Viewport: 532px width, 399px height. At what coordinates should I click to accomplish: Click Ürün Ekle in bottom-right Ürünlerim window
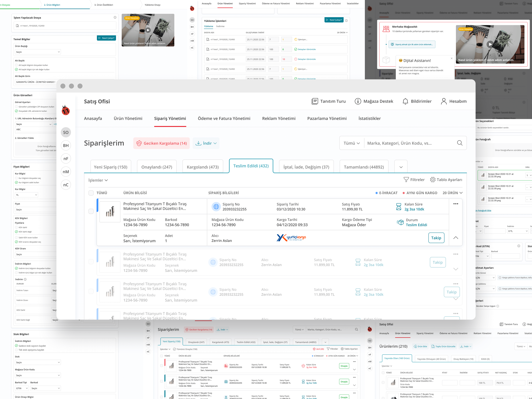(420, 346)
